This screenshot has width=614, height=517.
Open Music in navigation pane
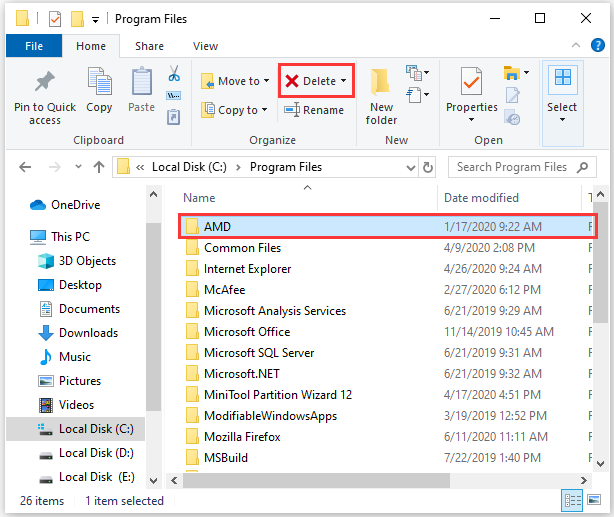(x=65, y=357)
